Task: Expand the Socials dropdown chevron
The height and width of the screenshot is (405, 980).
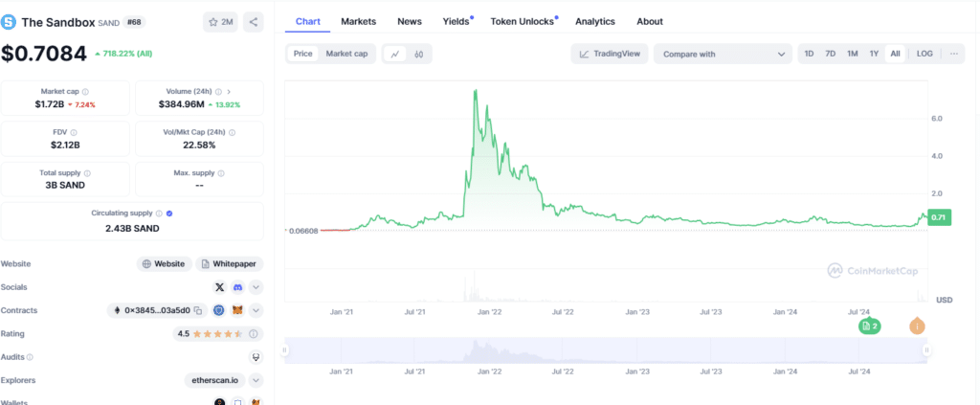Action: [256, 287]
